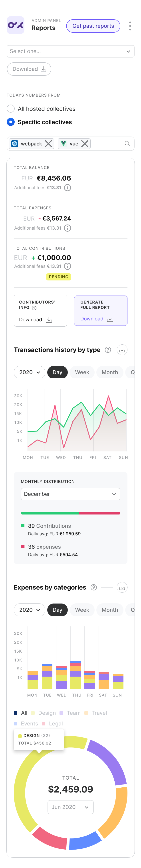The width and height of the screenshot is (141, 868).
Task: Click the contributions-expenses distribution bar
Action: coord(71,513)
